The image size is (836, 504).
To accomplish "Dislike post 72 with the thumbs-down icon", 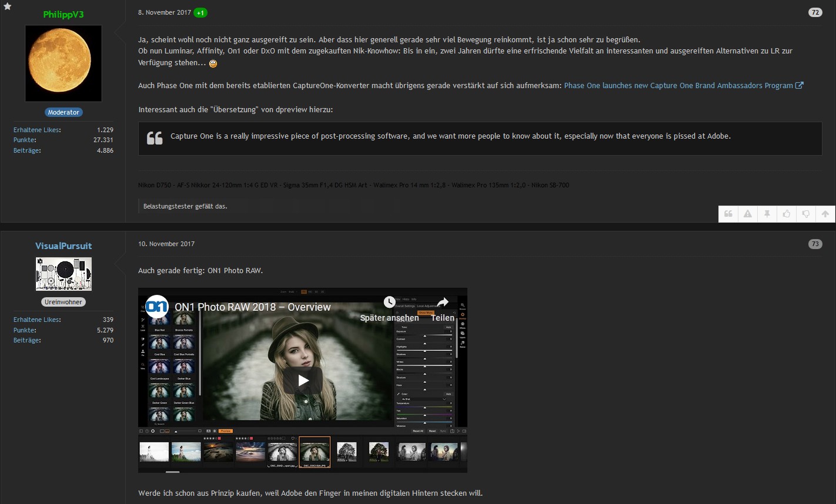I will (x=806, y=214).
